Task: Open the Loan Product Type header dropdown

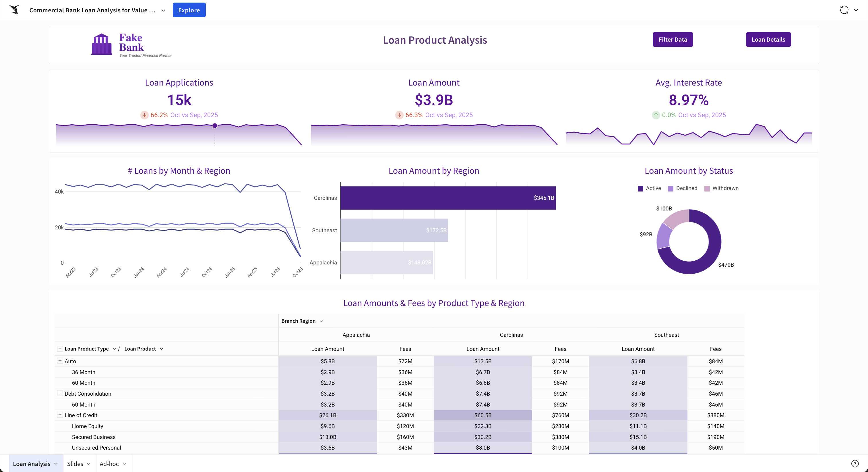Action: (x=114, y=349)
